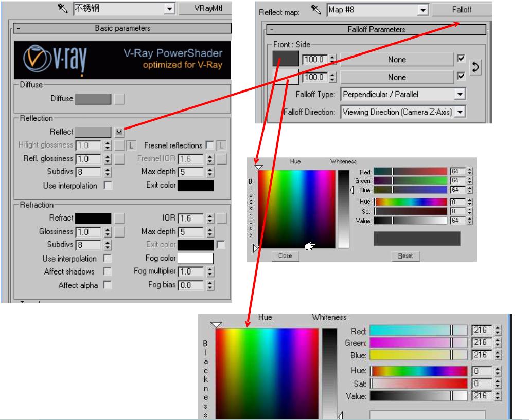This screenshot has height=420, width=529.
Task: Click the refraction IOR value field
Action: pos(191,218)
